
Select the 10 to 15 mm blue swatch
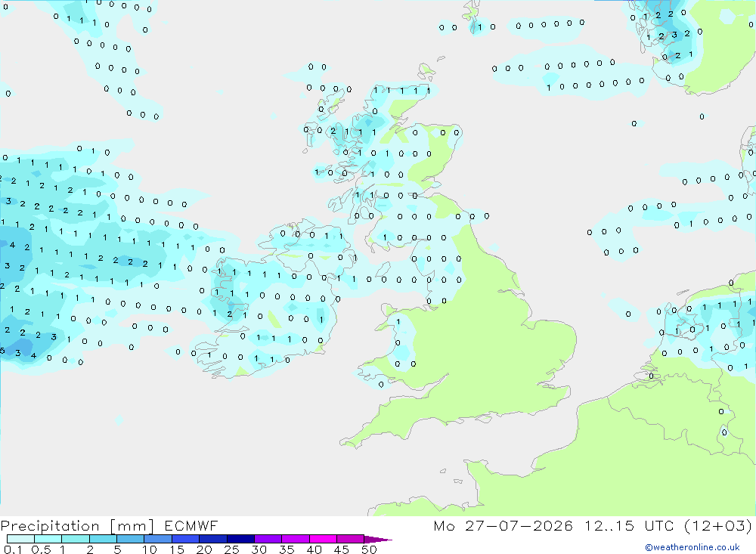point(158,539)
